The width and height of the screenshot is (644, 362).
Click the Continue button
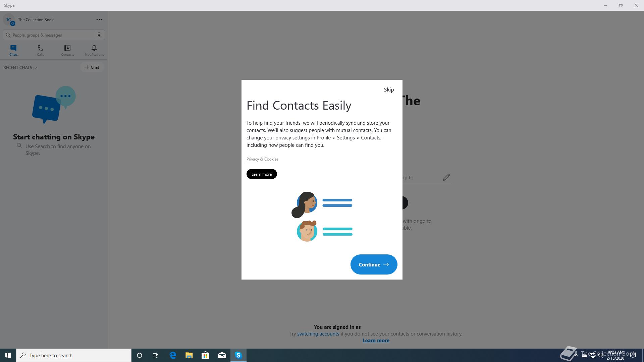point(374,264)
